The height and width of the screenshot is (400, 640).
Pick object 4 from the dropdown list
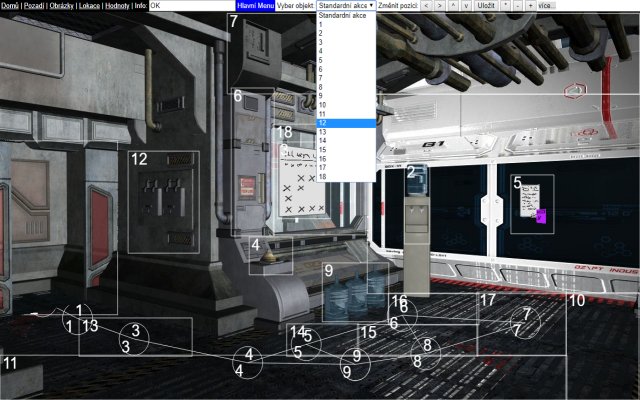pyautogui.click(x=346, y=51)
